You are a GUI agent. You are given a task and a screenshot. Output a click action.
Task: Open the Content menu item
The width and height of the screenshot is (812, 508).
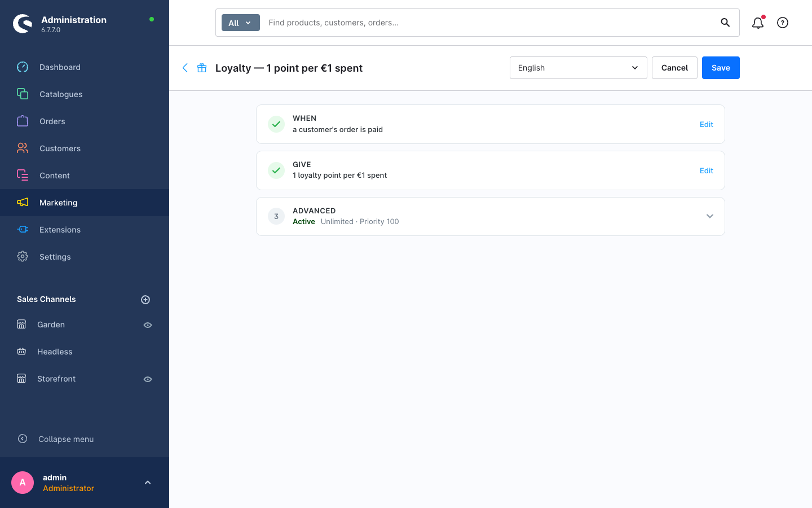pos(85,176)
